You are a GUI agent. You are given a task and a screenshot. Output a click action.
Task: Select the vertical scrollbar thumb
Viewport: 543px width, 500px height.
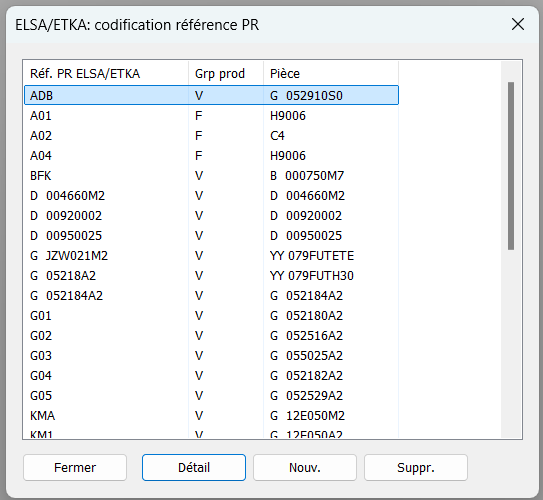click(511, 166)
